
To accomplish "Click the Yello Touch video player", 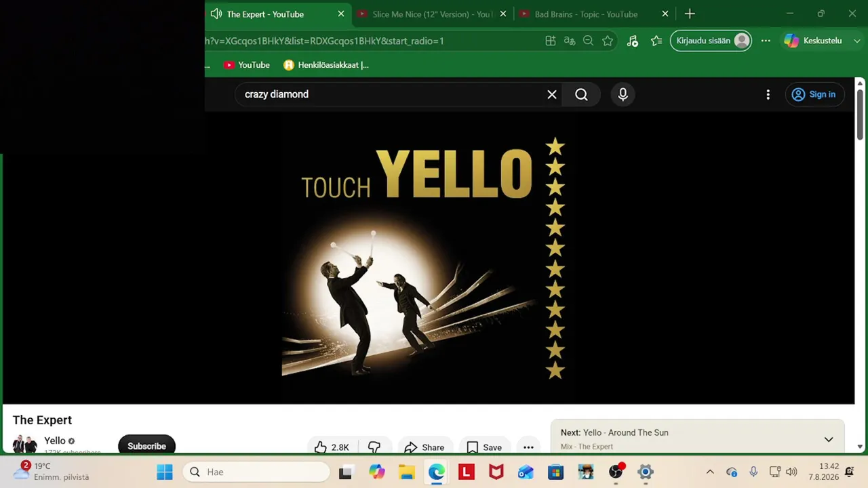I will pyautogui.click(x=429, y=258).
